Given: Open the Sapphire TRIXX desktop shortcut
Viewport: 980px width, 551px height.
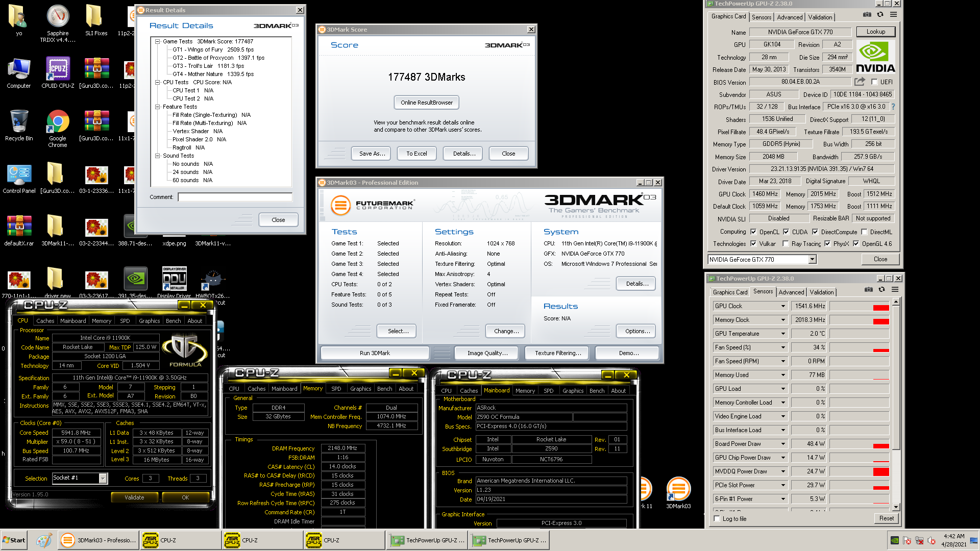Looking at the screenshot, I should pyautogui.click(x=58, y=23).
